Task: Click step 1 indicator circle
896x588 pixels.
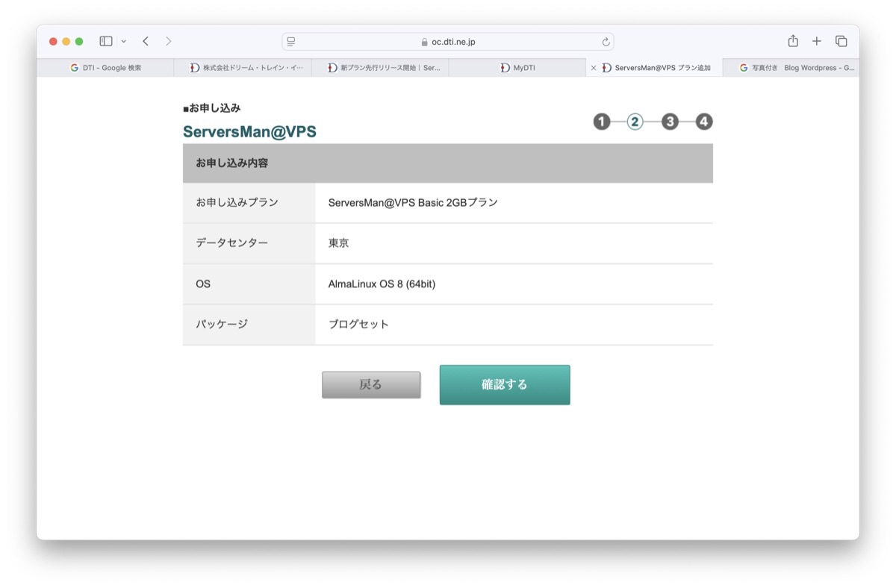Action: [602, 122]
